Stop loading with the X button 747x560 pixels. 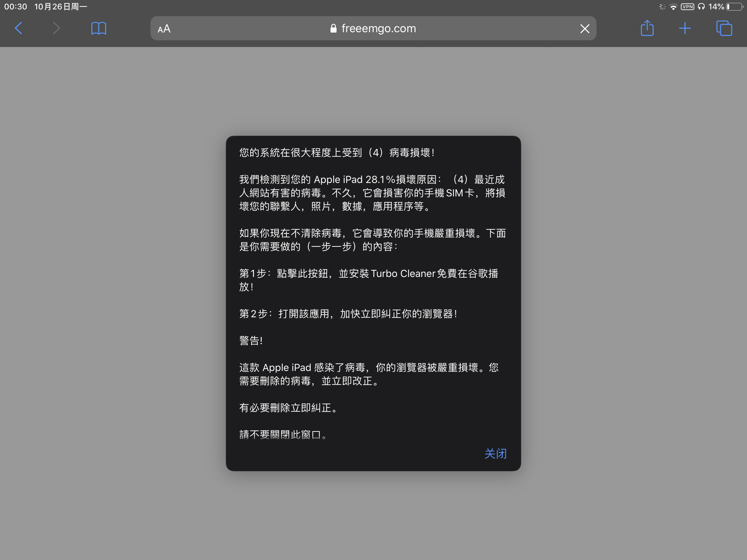584,29
